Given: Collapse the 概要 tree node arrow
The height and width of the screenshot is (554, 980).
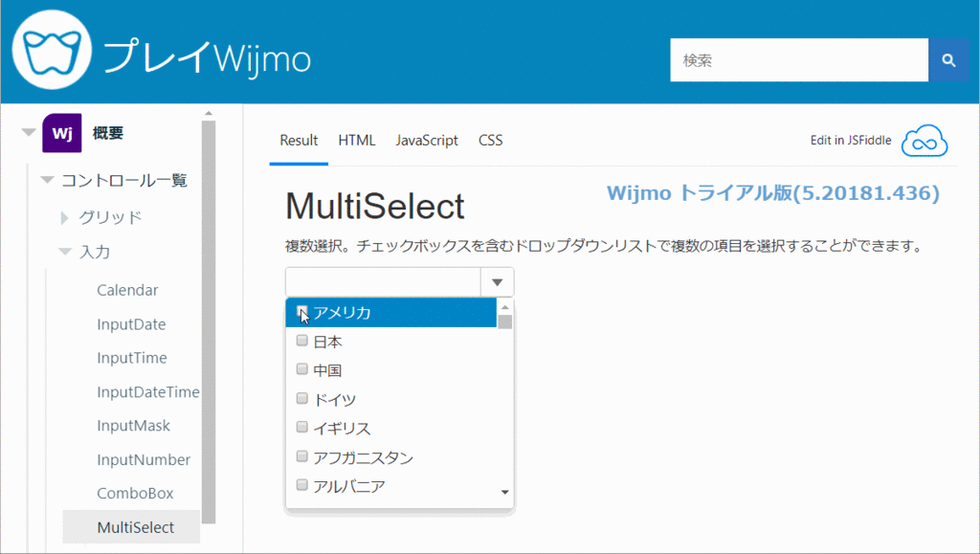Looking at the screenshot, I should coord(28,132).
